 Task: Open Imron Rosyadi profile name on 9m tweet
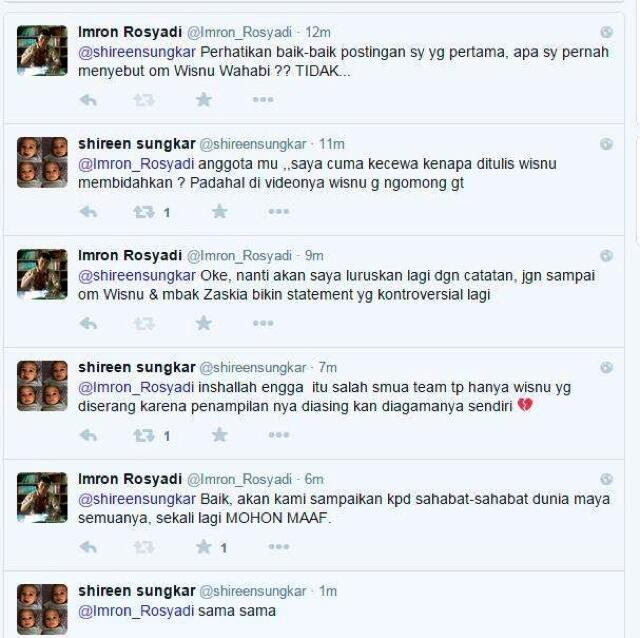pos(130,256)
